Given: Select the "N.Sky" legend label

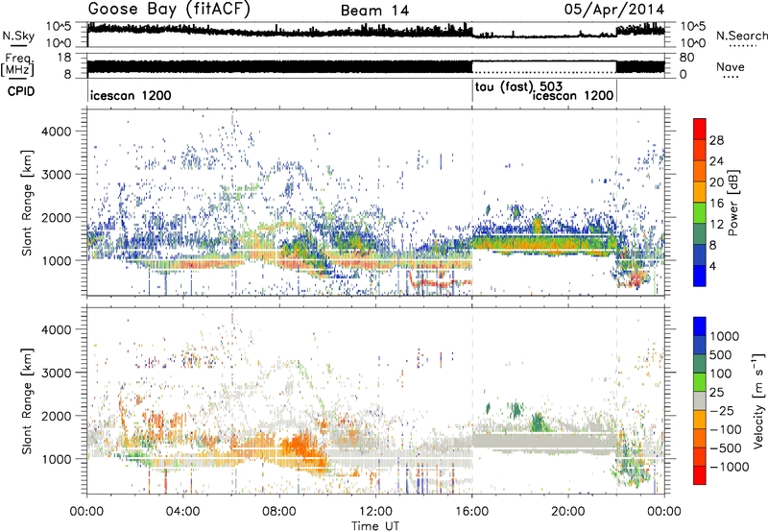Looking at the screenshot, I should [x=18, y=36].
